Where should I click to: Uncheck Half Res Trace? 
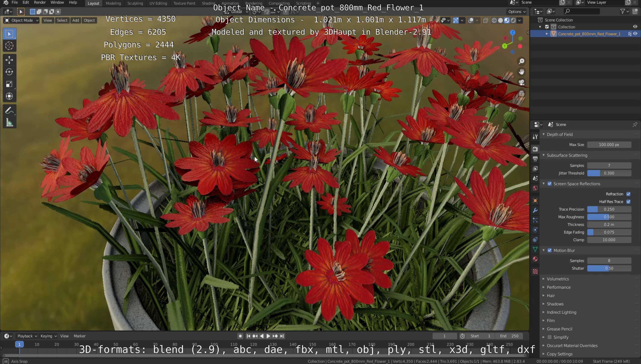[x=628, y=202]
